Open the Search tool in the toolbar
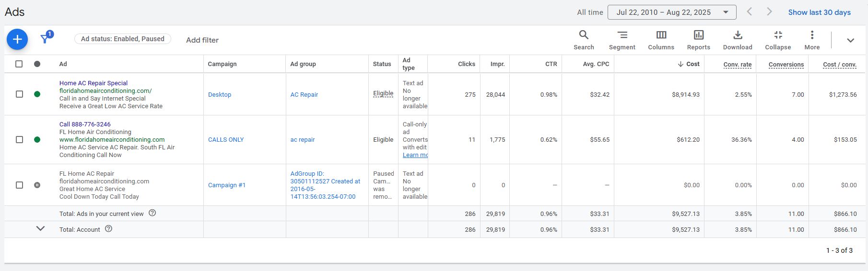868x271 pixels. pyautogui.click(x=584, y=40)
